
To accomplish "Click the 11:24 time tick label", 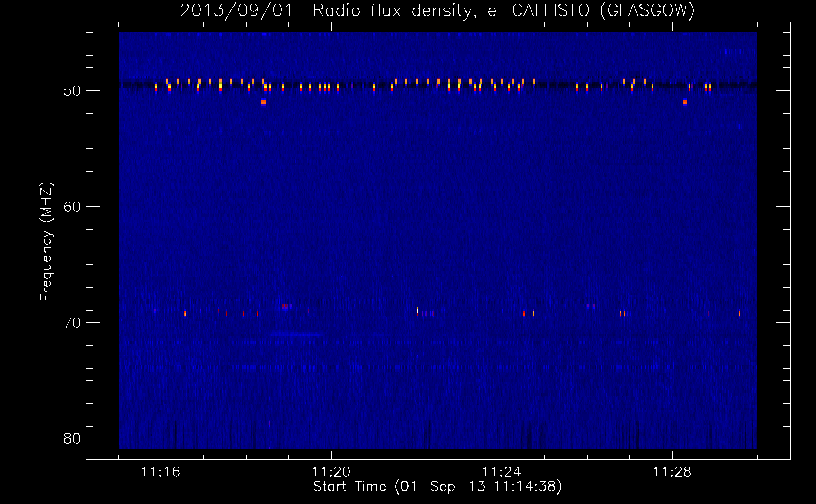I will 502,472.
